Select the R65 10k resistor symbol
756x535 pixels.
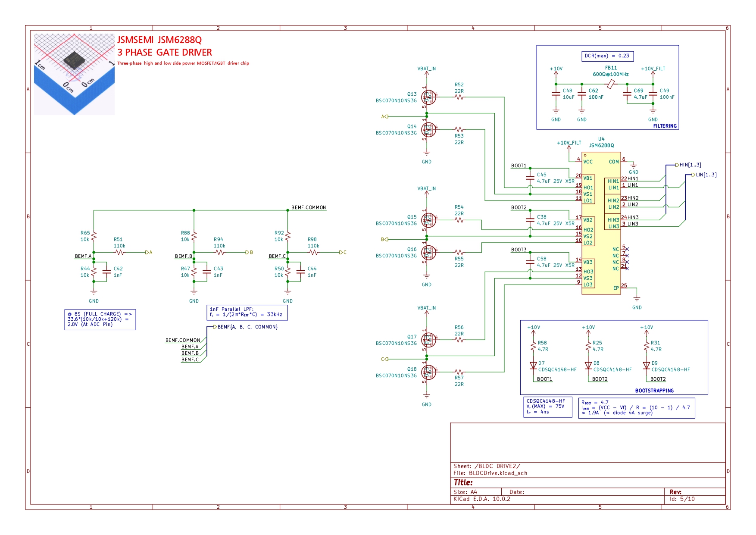pos(94,236)
